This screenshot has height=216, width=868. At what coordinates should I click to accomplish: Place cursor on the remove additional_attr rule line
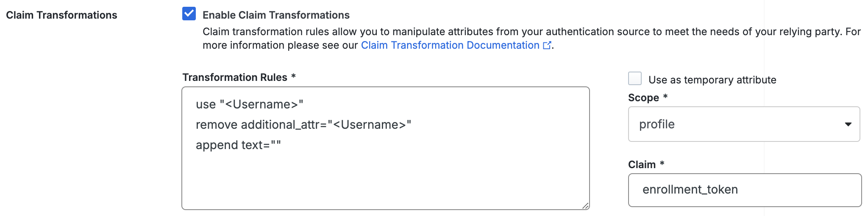pos(303,125)
